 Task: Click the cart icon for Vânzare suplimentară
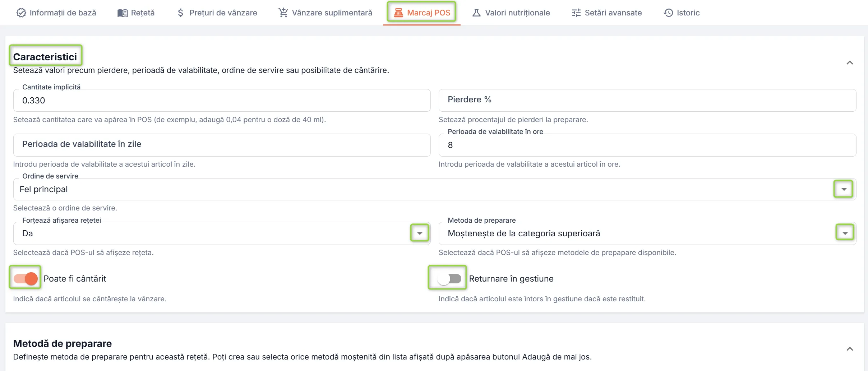(x=283, y=13)
